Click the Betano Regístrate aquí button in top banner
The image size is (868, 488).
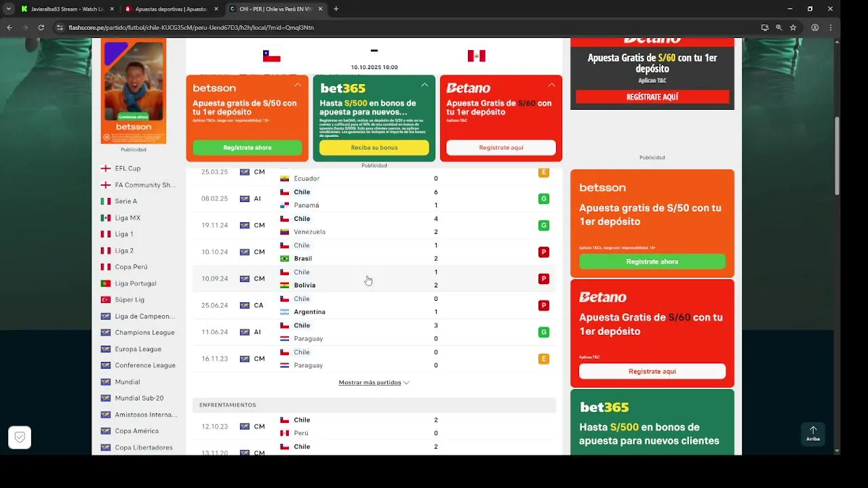(x=501, y=147)
